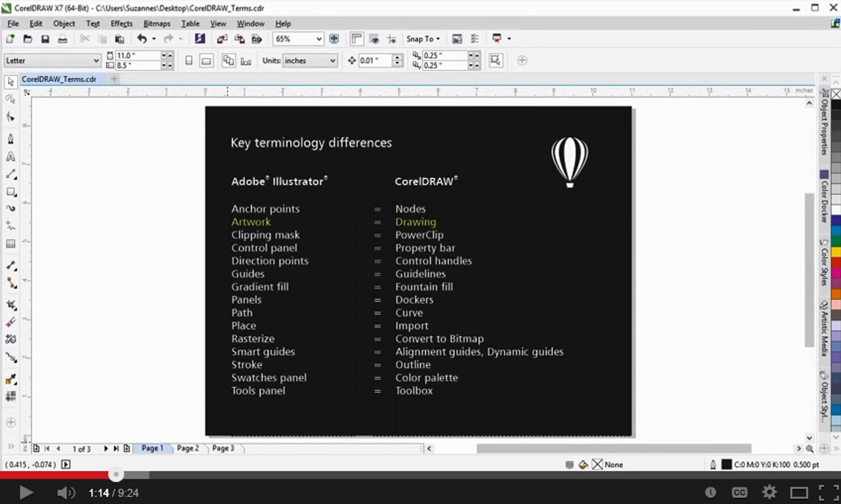
Task: Click Treat as filled property bar icon
Action: [495, 60]
